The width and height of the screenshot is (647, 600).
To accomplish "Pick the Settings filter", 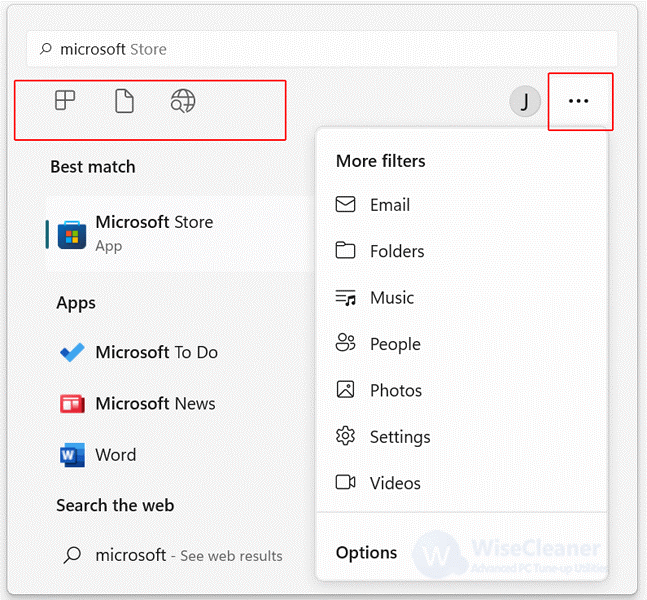I will pos(461,437).
